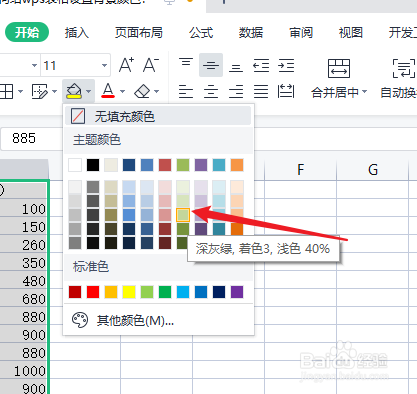
Task: Decrease the indent level
Action: 261,65
